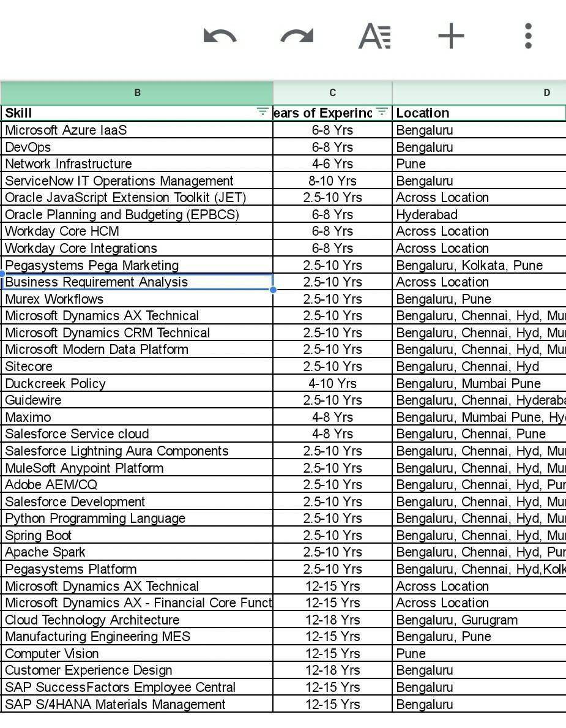
Task: Select Microsoft Dynamics CRM Technical cell
Action: point(137,332)
